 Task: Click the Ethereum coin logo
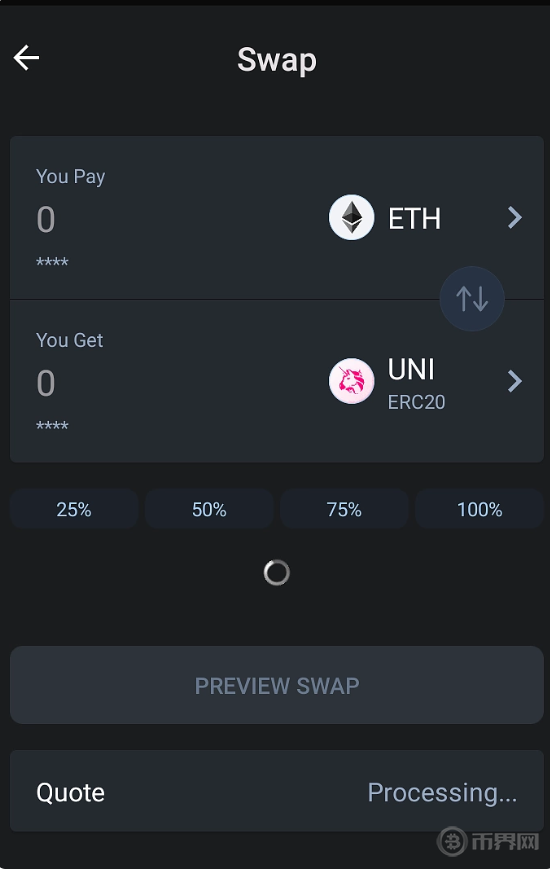tap(352, 217)
